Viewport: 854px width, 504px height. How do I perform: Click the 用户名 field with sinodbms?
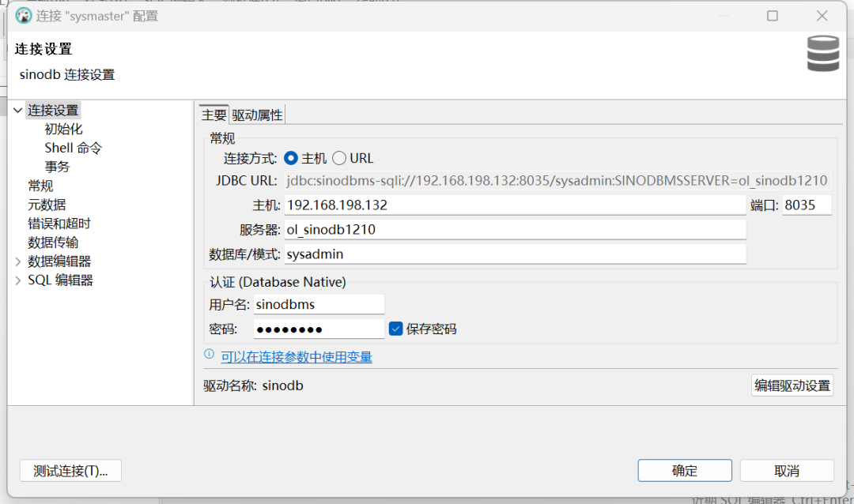(x=319, y=304)
